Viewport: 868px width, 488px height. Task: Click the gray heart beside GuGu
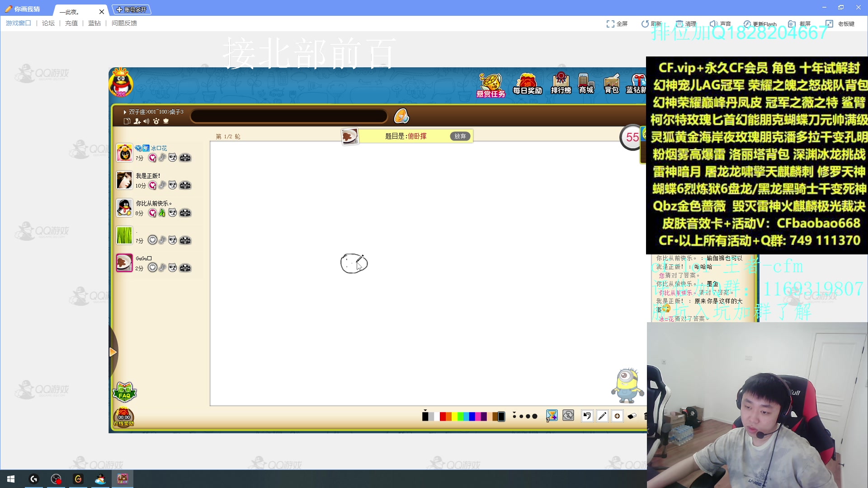(x=152, y=268)
